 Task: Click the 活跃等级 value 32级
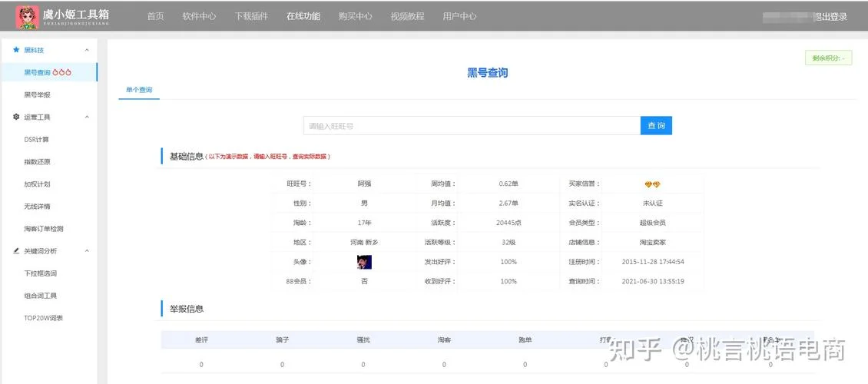(x=509, y=243)
